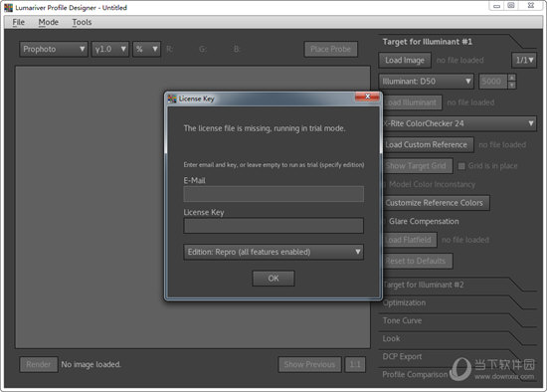Open the X-Rite ColorChecker 24 dropdown
Screen dimensions: 547x392
[x=459, y=123]
